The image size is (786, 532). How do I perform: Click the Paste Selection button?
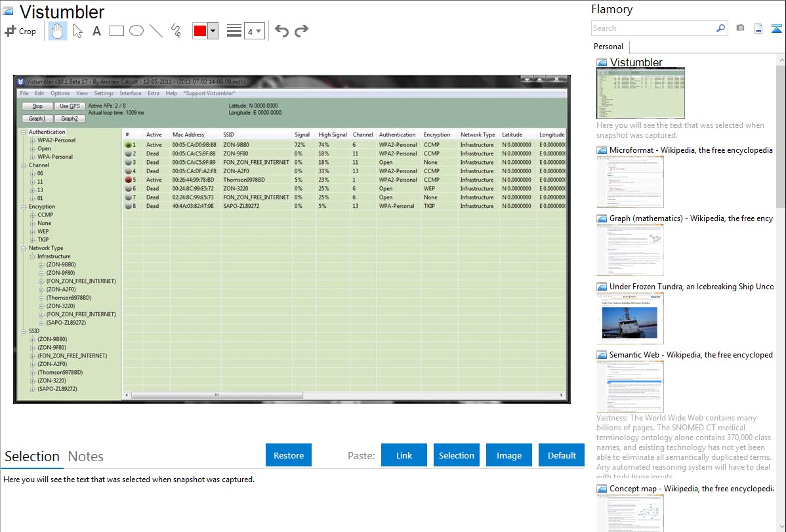456,455
